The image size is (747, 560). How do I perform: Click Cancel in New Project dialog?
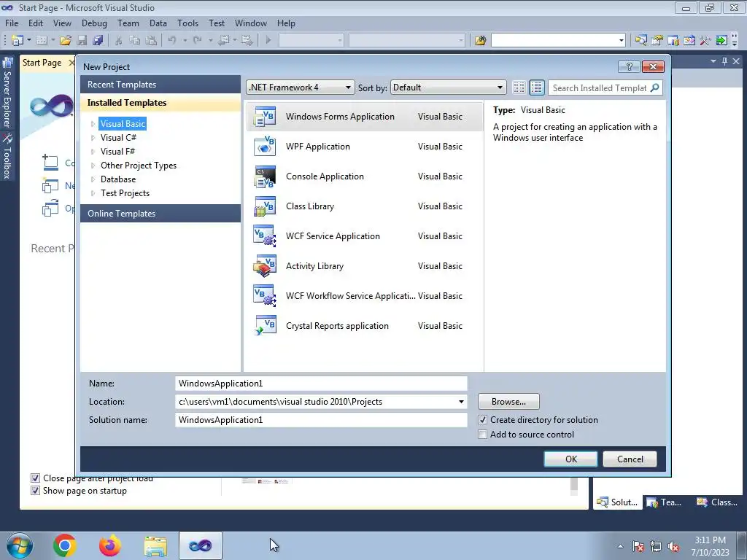[x=630, y=459]
